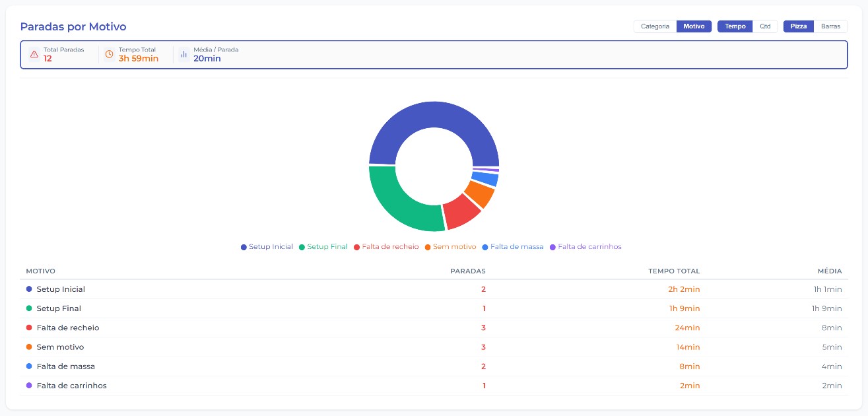Click the TEMPO TOTAL column header

pyautogui.click(x=674, y=271)
